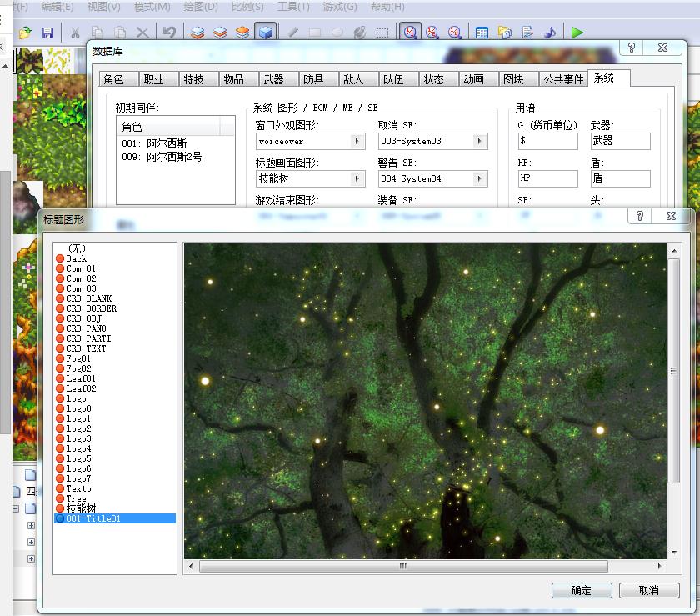Click 取消 in the 标题图形 dialog
The image size is (700, 616).
[x=649, y=590]
